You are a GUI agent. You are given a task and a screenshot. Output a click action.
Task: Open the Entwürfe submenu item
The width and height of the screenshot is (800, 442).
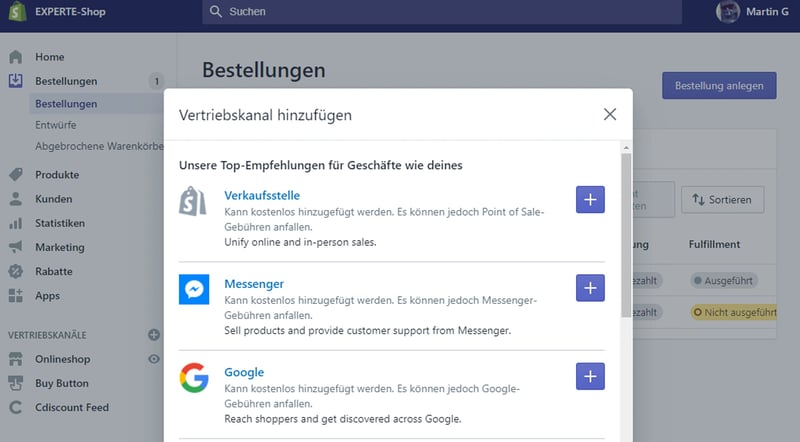(x=55, y=125)
